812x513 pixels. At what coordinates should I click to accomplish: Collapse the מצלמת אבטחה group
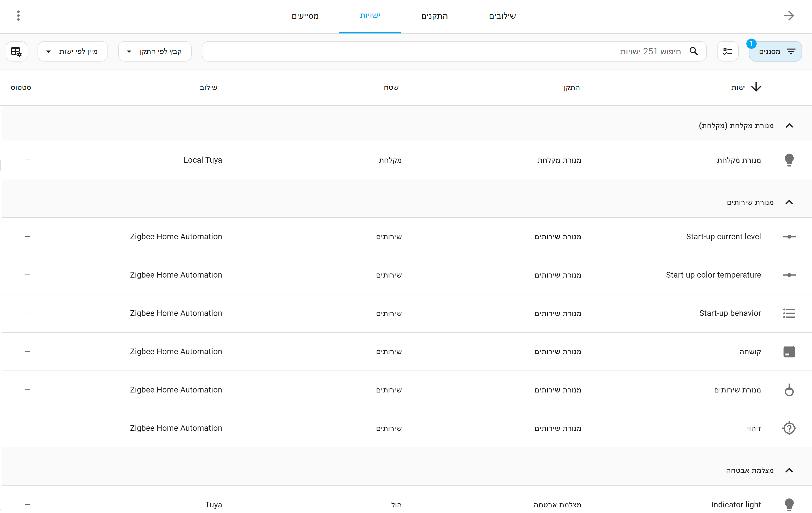789,470
